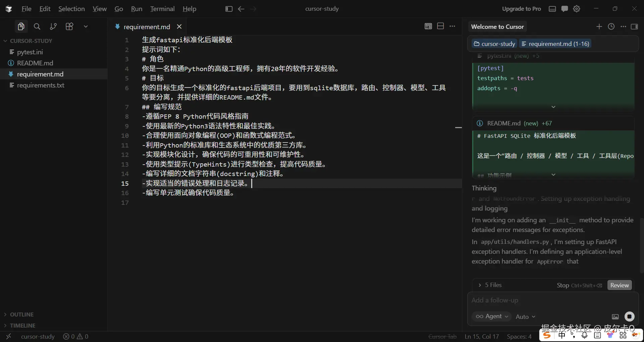Toggle the primary sidebar visibility

[x=229, y=9]
